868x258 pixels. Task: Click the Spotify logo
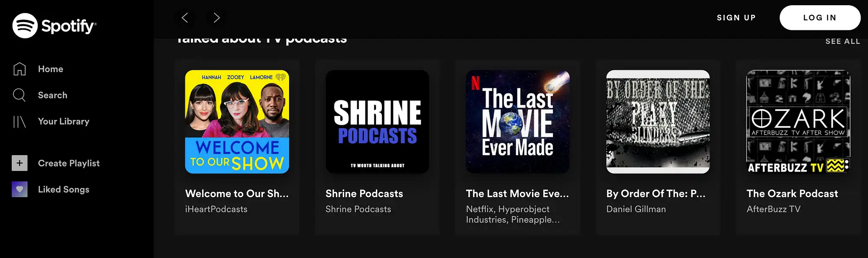[54, 26]
